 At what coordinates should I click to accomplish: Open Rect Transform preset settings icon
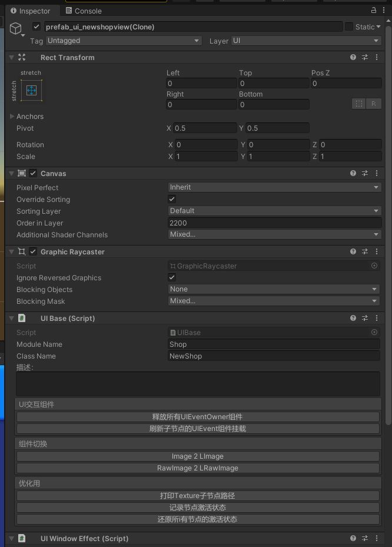(x=365, y=57)
